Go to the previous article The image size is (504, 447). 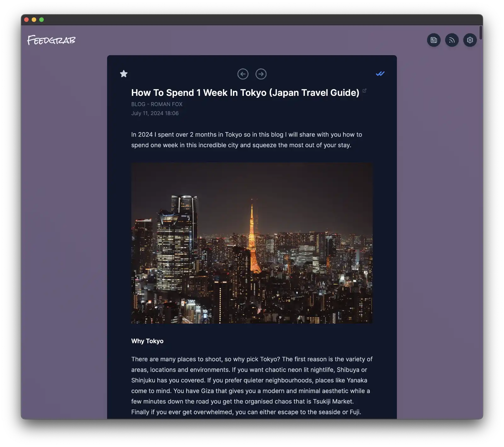(242, 74)
